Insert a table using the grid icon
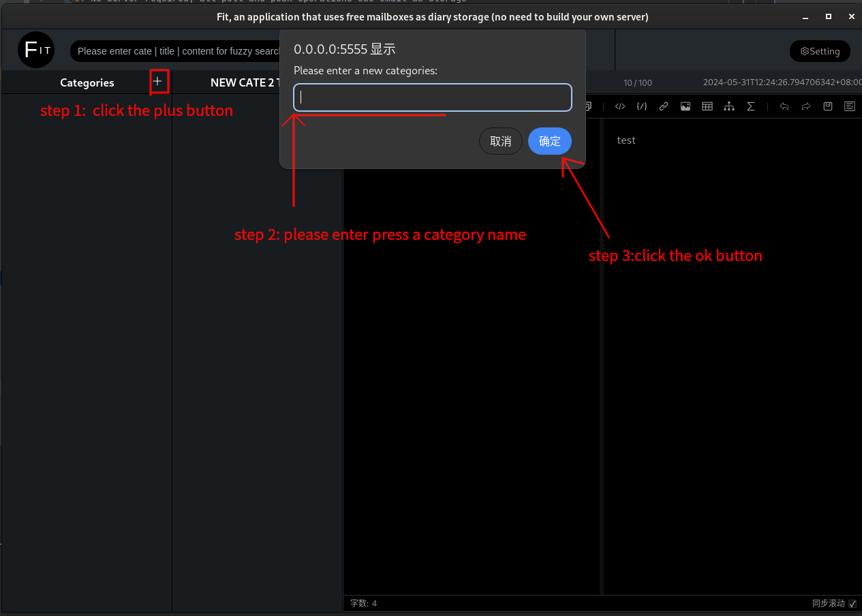The image size is (862, 616). (707, 106)
